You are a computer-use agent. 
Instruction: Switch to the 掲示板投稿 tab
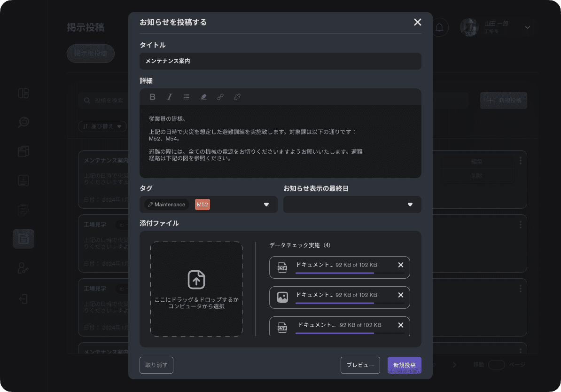(90, 53)
